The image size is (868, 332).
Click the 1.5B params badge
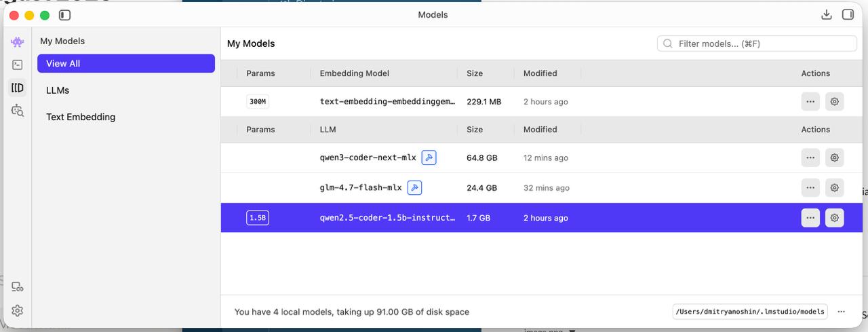click(x=258, y=218)
